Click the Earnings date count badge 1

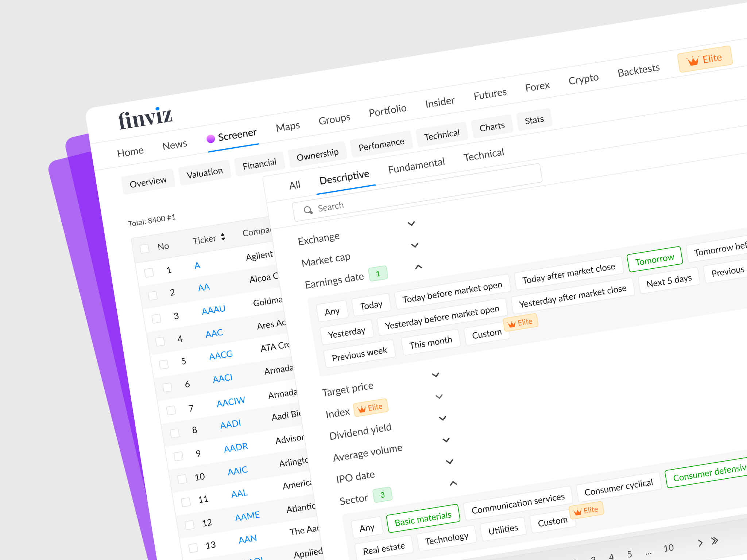point(378,274)
